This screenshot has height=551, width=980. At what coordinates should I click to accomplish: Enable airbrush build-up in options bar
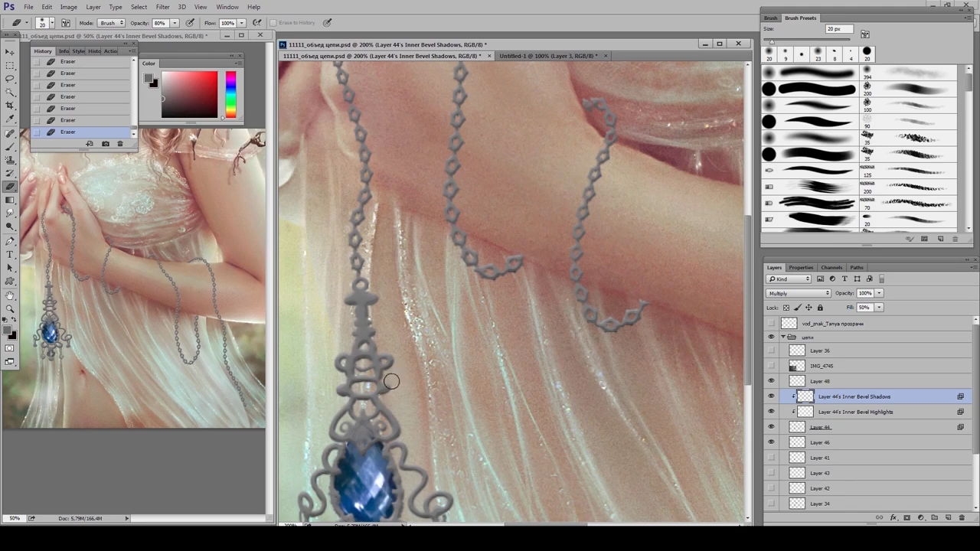tap(256, 23)
